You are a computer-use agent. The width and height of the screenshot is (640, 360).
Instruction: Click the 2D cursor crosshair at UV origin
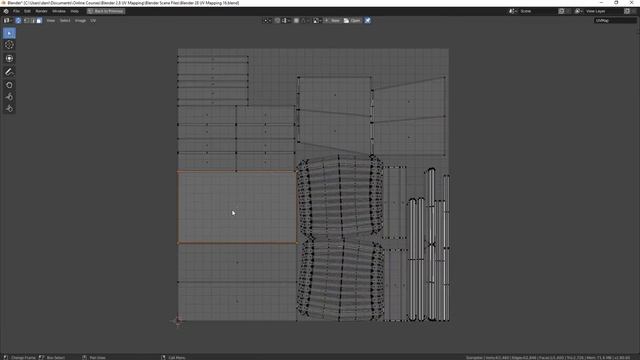coord(178,321)
